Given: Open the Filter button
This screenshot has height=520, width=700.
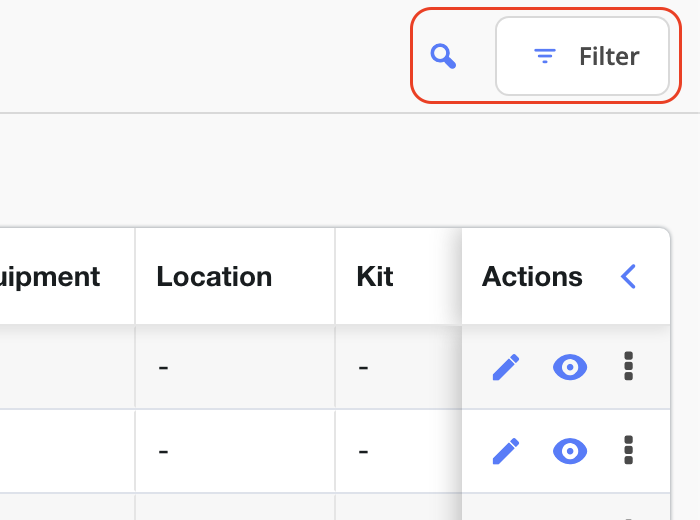Looking at the screenshot, I should coord(582,56).
